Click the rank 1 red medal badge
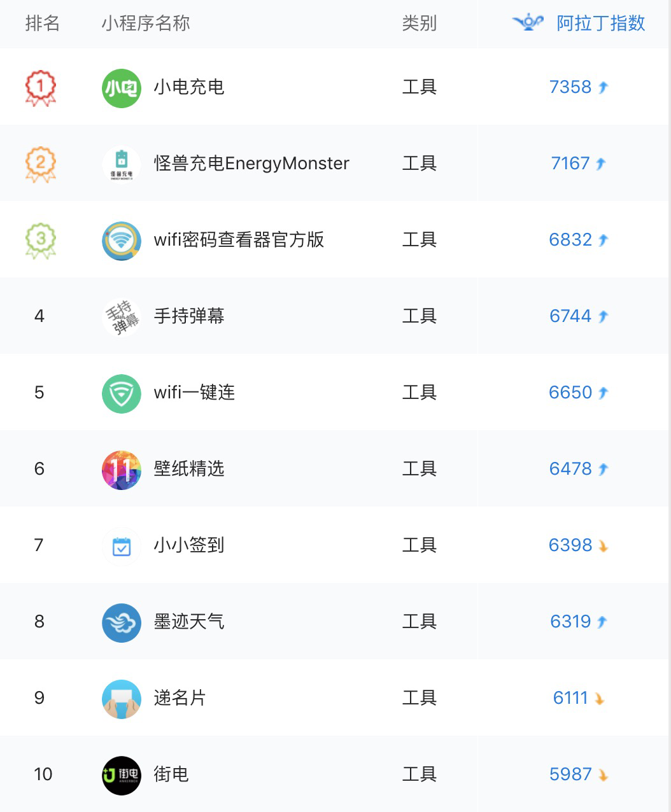Screen dimensions: 671x812 [40, 87]
